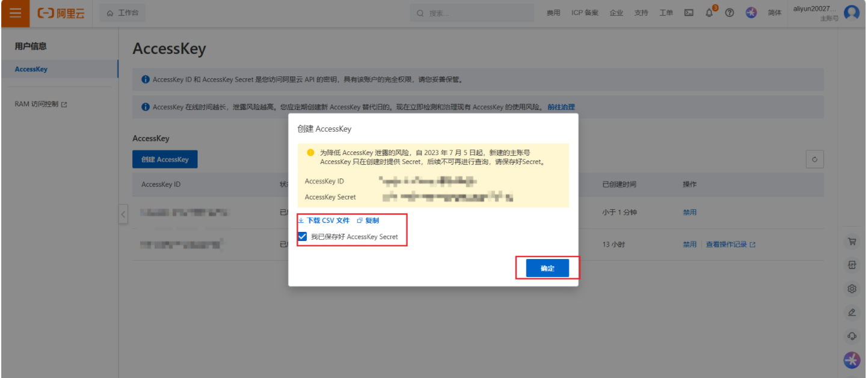
Task: Open the colorful AI assistant icon in header
Action: click(751, 13)
